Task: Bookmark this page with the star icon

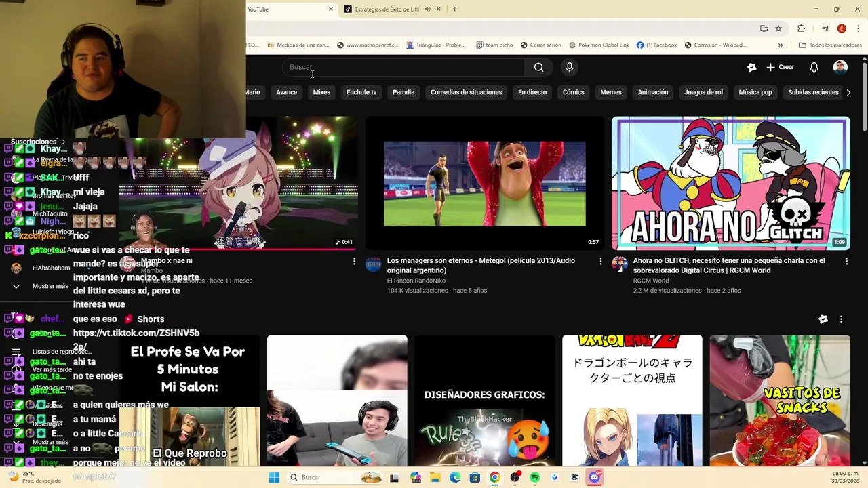Action: tap(778, 28)
